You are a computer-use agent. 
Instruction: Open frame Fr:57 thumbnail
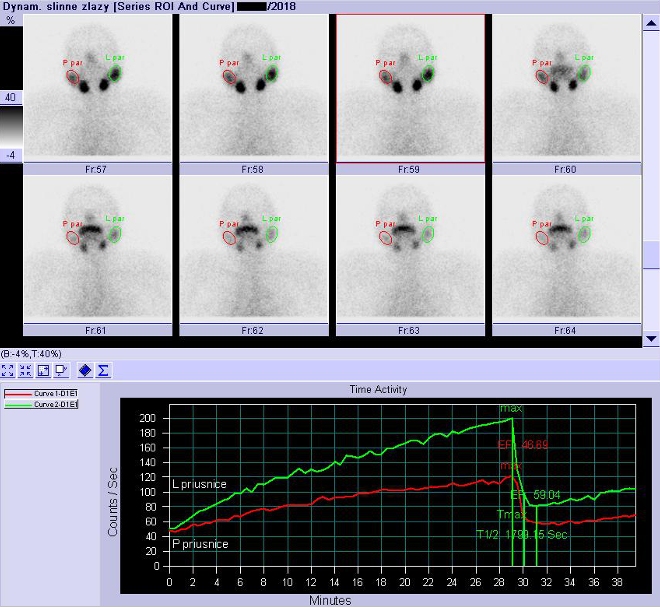point(97,88)
